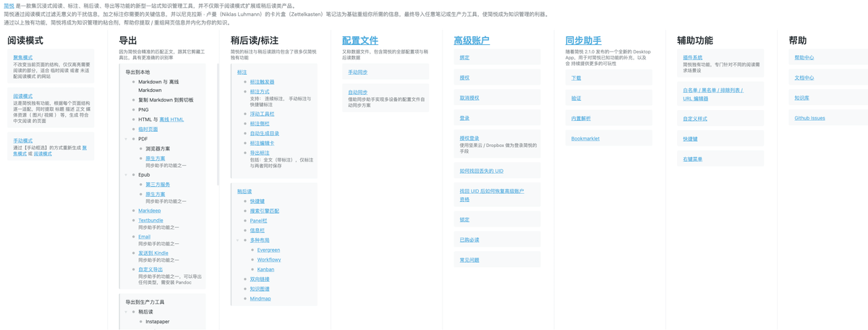
Task: Open the 取消授权 account link
Action: coord(469,98)
